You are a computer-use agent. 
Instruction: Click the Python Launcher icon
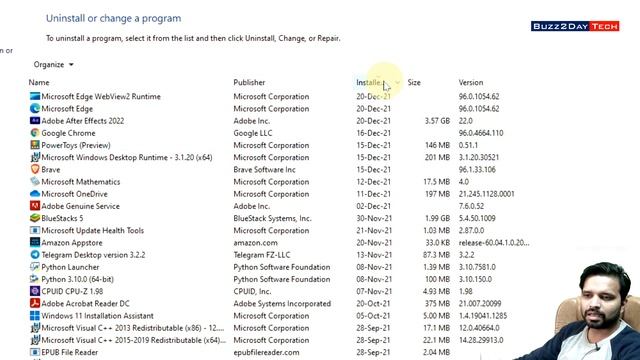[35, 267]
